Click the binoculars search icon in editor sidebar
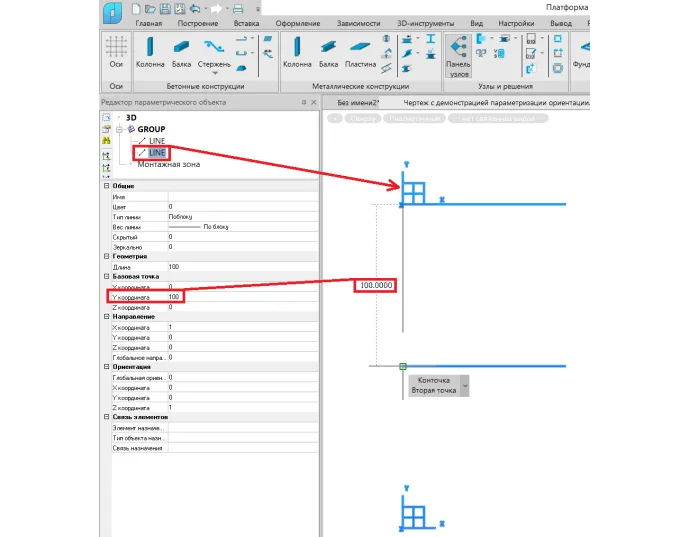This screenshot has width=688, height=537. 106,140
